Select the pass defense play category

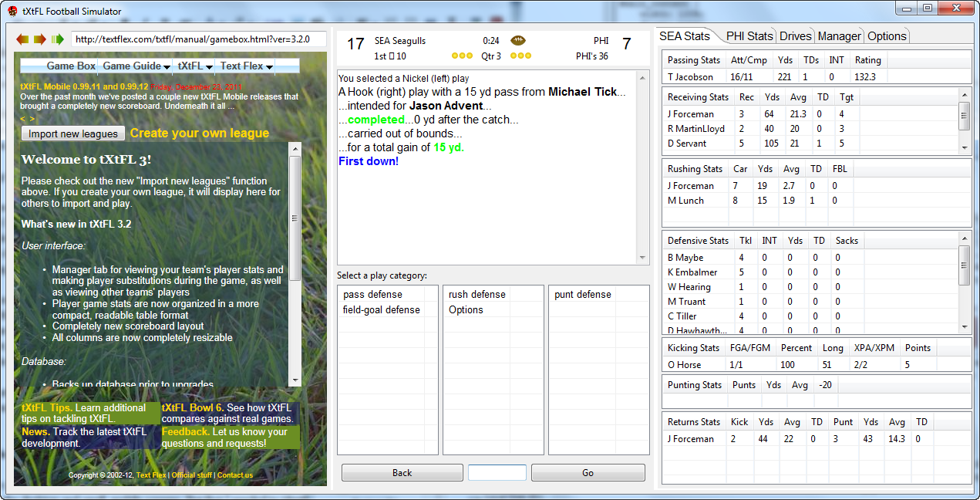(372, 294)
